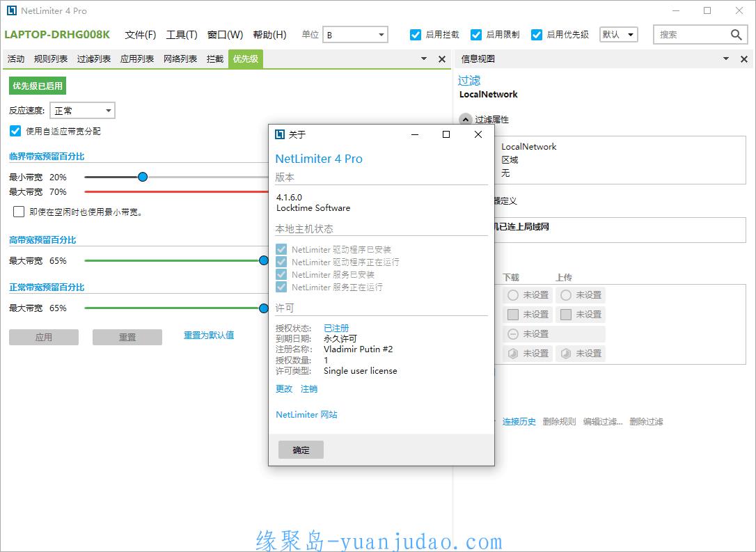The height and width of the screenshot is (552, 756).
Task: Click the 删除规则 link
Action: click(x=559, y=422)
